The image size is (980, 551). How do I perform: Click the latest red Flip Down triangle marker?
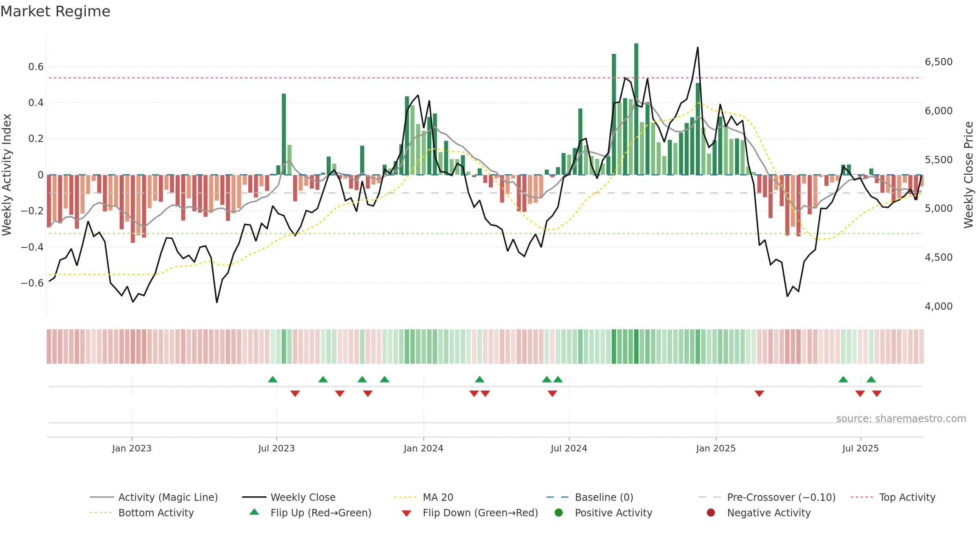click(877, 393)
